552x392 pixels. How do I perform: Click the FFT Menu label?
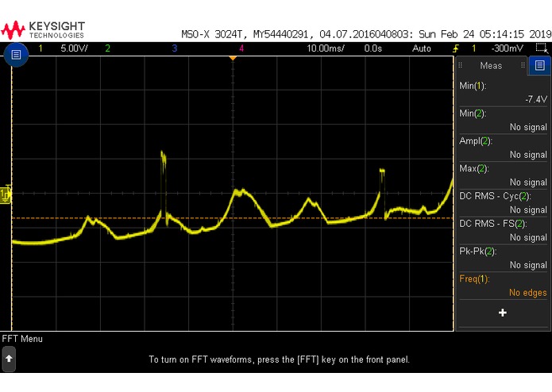[22, 339]
